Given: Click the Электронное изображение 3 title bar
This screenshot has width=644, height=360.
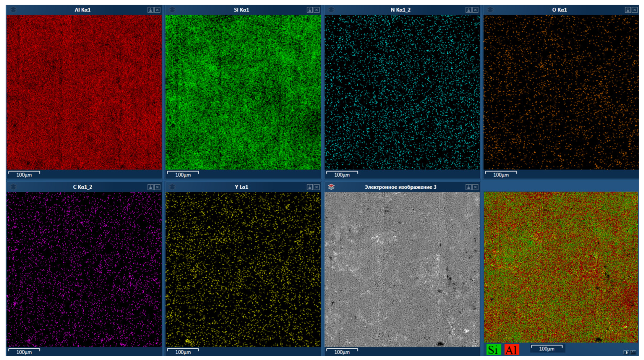Looking at the screenshot, I should click(x=400, y=187).
